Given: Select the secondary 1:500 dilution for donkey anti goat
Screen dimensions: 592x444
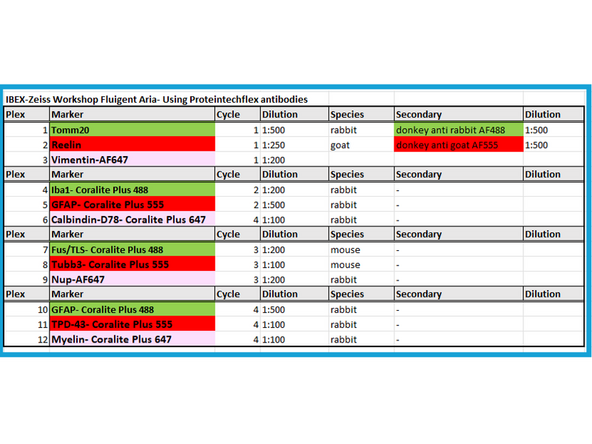Looking at the screenshot, I should point(553,145).
